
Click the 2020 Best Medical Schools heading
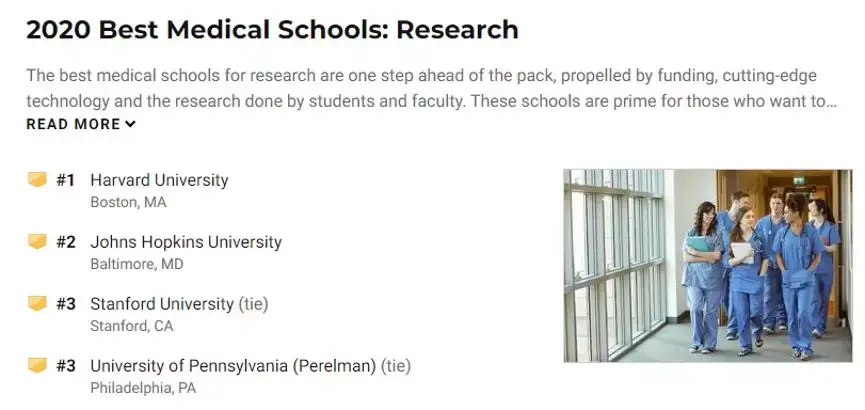pos(272,29)
